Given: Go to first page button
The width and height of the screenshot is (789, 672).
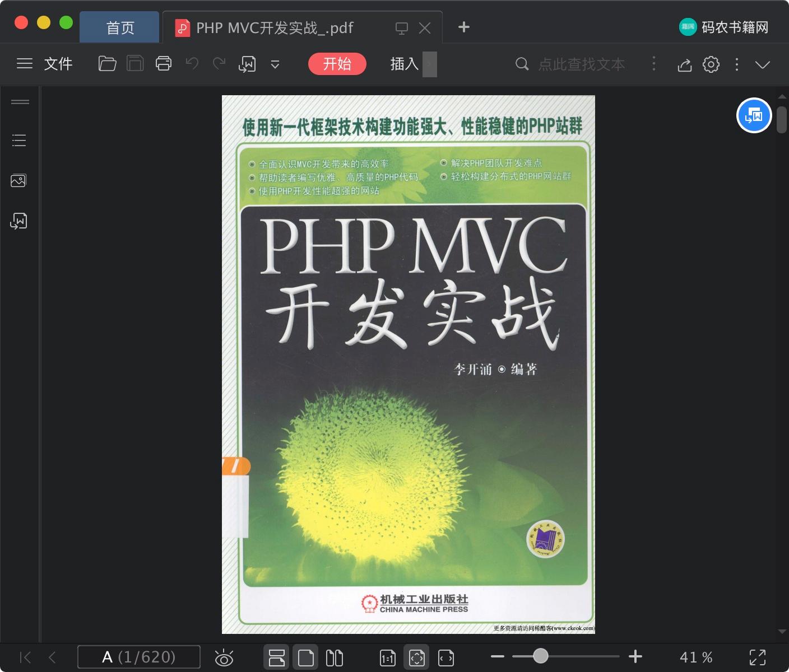Looking at the screenshot, I should coord(25,657).
